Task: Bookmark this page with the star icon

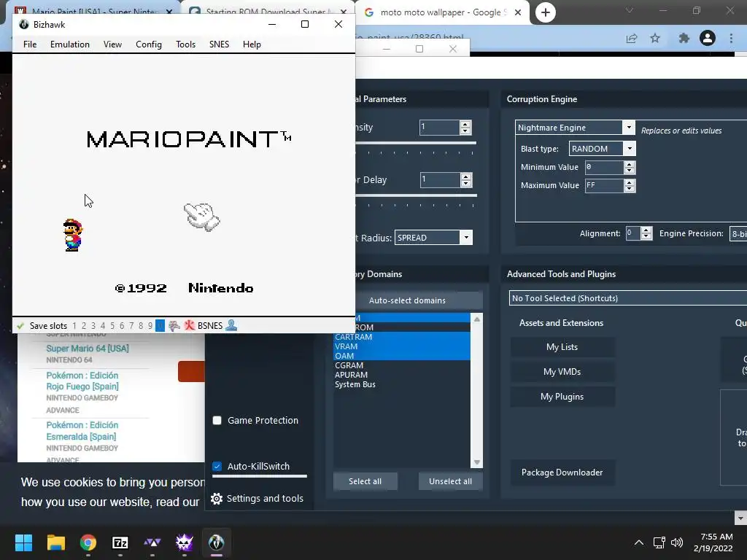Action: (655, 38)
